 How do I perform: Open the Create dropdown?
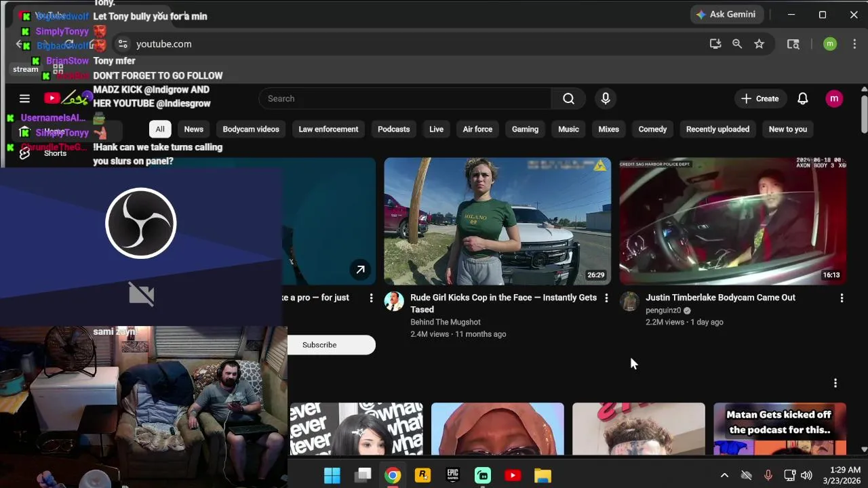[760, 99]
